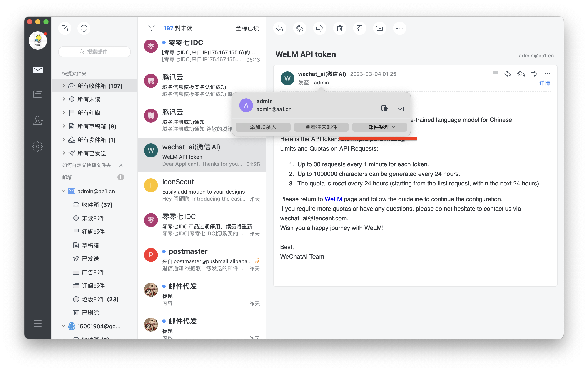
Task: Send mail to admin via popup envelope icon
Action: (x=400, y=109)
